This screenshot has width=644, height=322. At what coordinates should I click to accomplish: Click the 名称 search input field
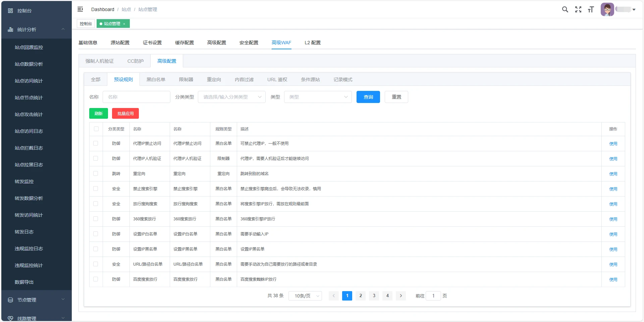pos(137,97)
